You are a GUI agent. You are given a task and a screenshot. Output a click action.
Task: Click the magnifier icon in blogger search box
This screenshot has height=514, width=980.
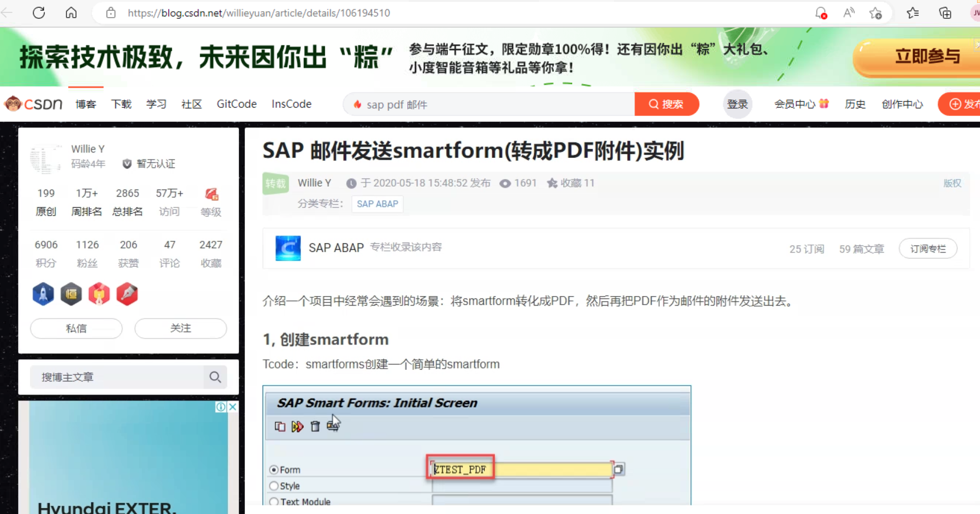[x=215, y=377]
